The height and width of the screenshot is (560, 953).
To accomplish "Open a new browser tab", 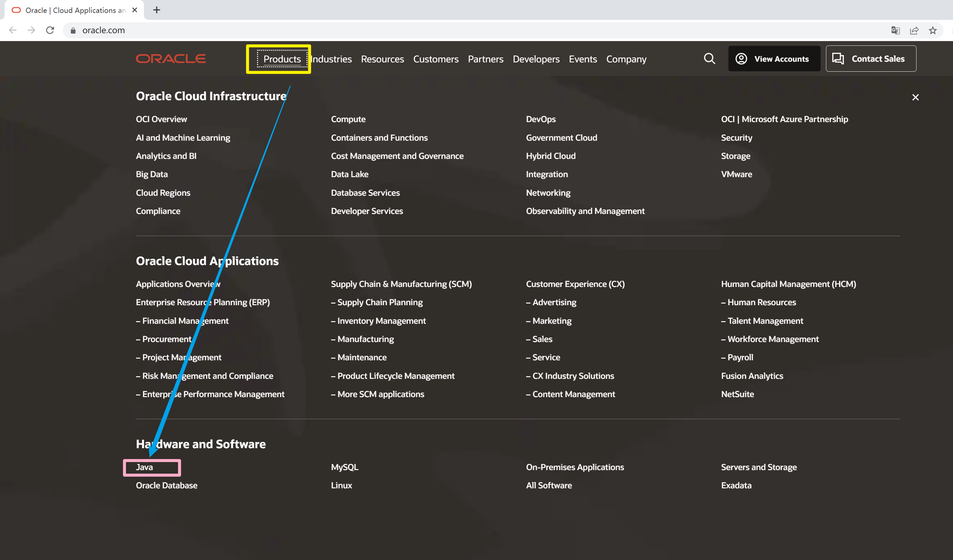I will click(x=157, y=10).
